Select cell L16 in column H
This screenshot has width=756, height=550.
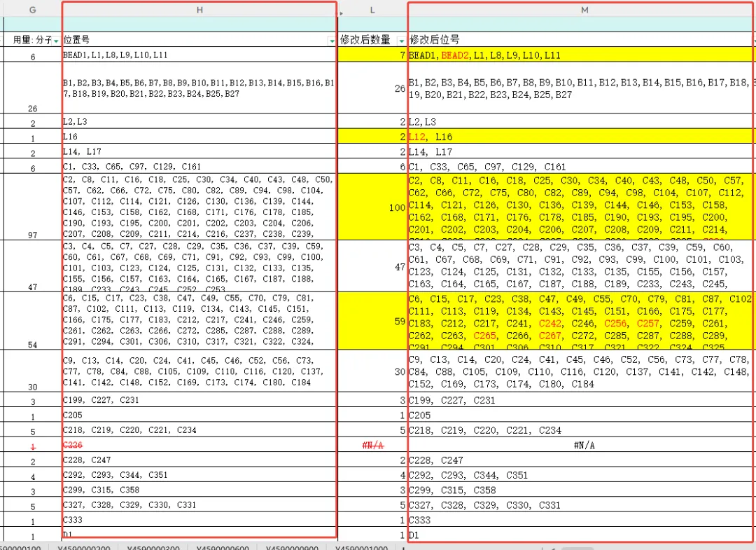[199, 137]
